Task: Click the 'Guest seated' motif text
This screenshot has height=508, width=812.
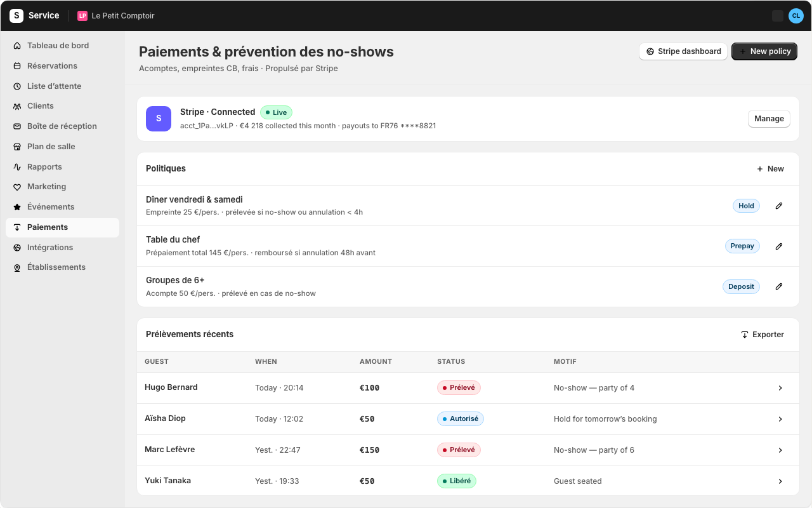Action: click(578, 481)
